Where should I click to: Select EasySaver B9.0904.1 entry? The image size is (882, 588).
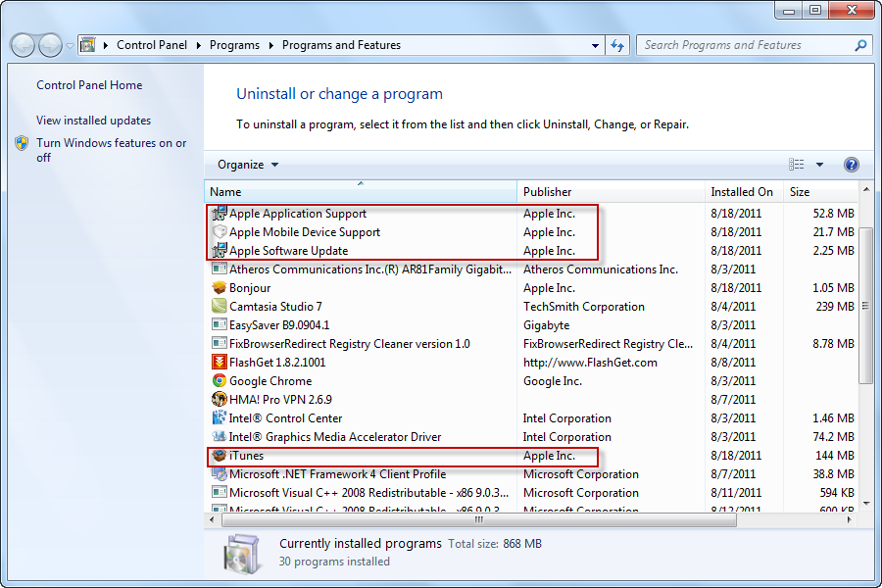531,325
